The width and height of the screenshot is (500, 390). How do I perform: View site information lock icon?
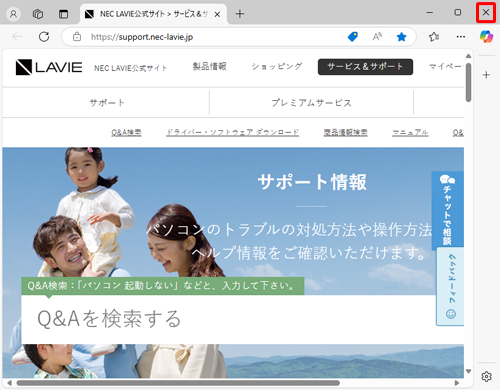click(x=77, y=37)
